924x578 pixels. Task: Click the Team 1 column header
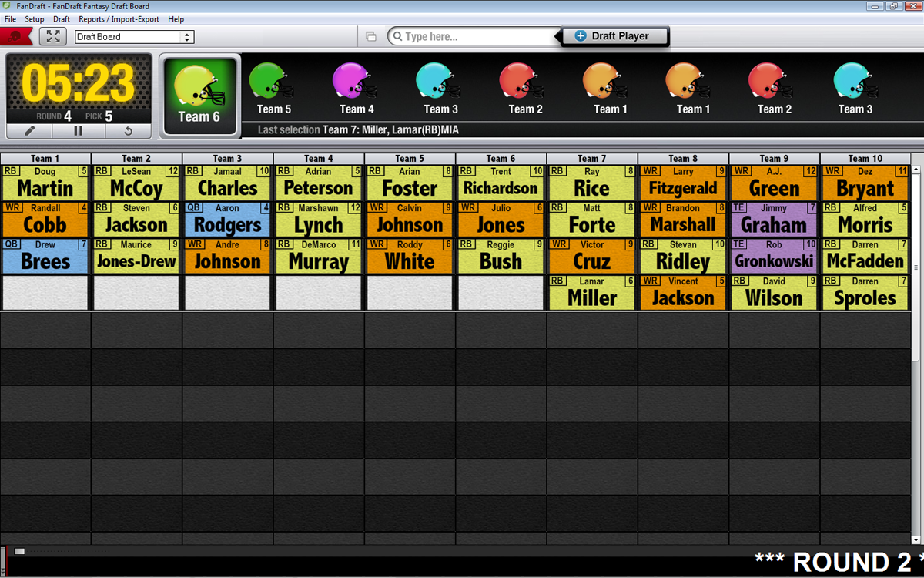point(45,158)
